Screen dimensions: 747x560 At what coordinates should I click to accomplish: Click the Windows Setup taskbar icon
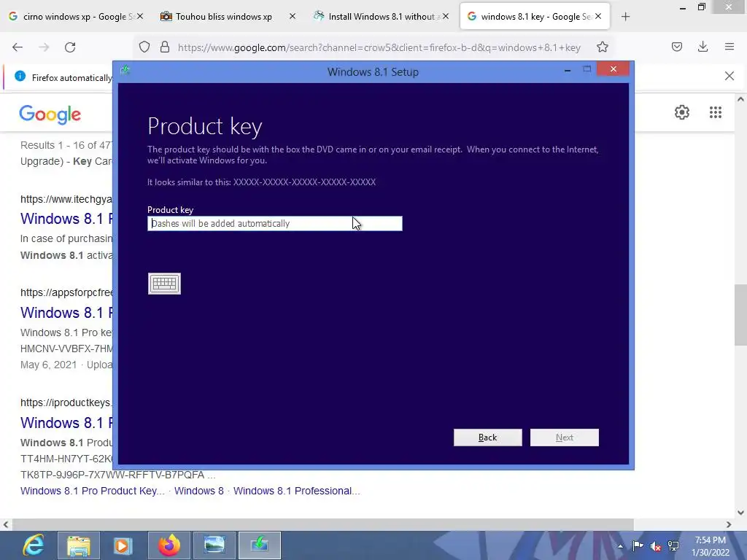(x=260, y=545)
